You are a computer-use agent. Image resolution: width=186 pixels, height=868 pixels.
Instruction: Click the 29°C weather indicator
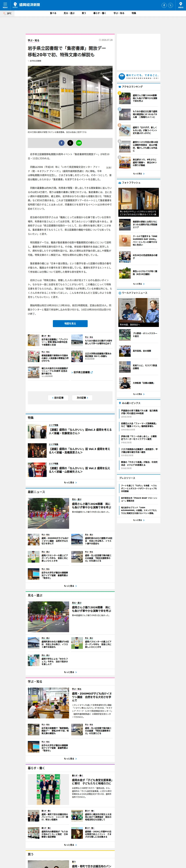tap(7, 13)
